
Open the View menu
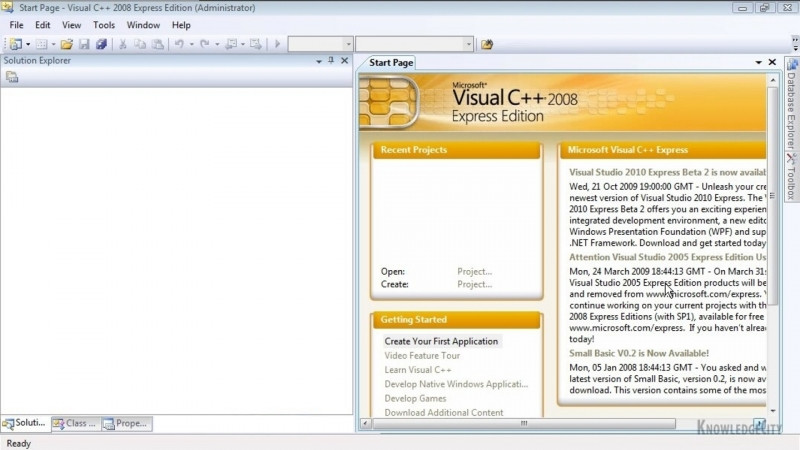(71, 25)
